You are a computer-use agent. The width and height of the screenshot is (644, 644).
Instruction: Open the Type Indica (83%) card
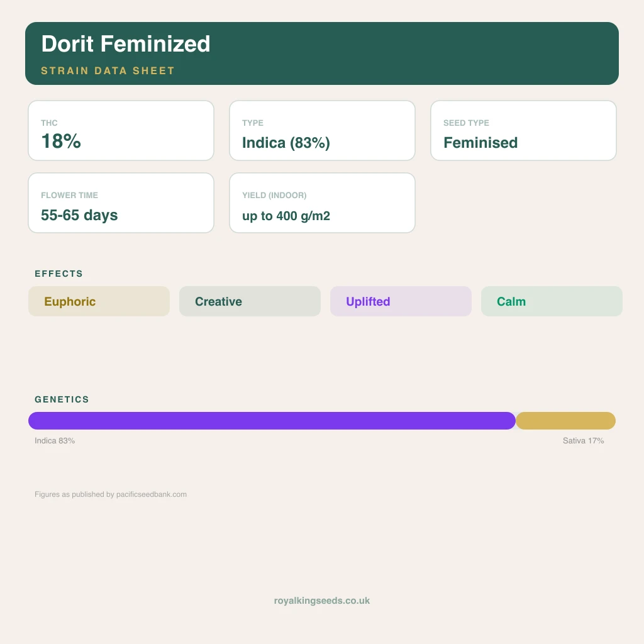click(322, 131)
